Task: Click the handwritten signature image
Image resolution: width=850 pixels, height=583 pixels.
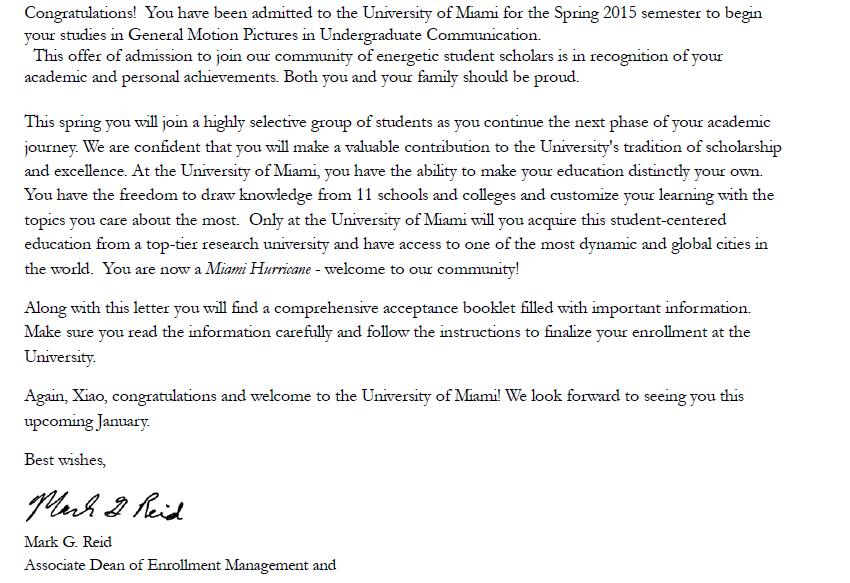Action: pyautogui.click(x=105, y=508)
